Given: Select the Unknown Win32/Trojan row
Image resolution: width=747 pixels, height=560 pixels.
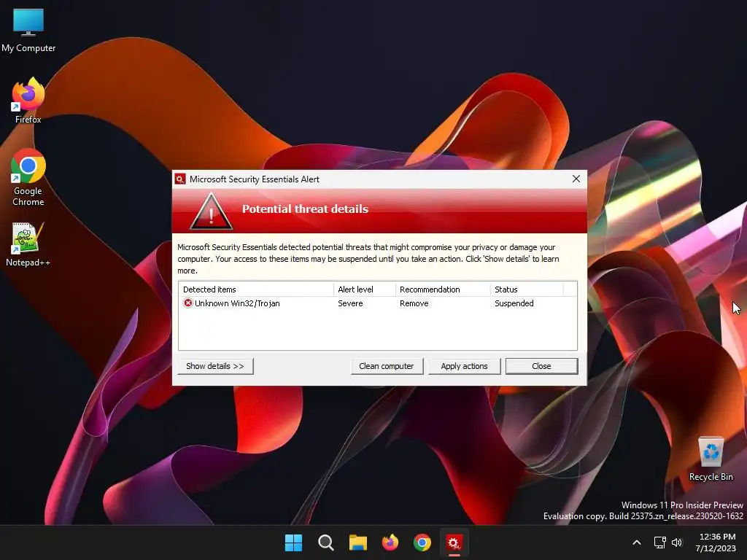Looking at the screenshot, I should (x=378, y=303).
